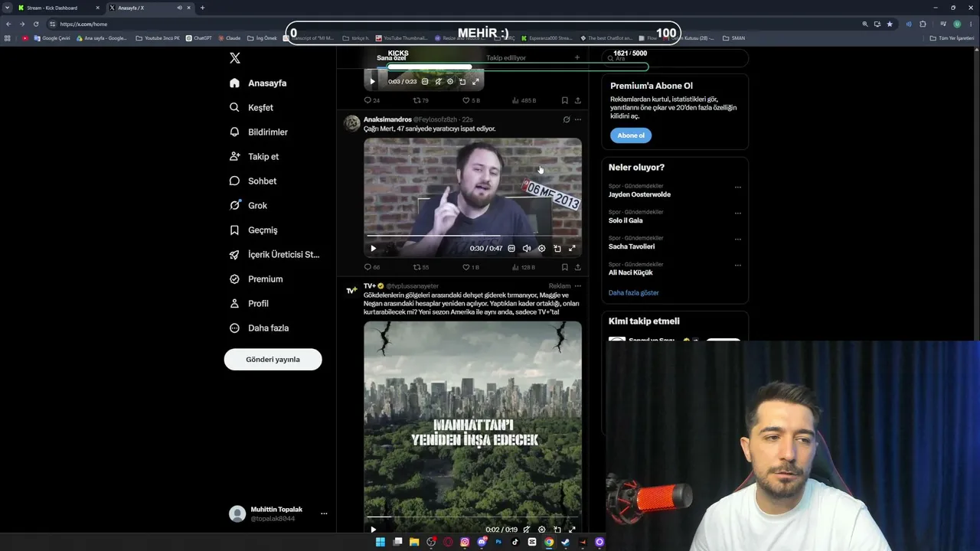Toggle captions on the top video
This screenshot has width=980, height=551.
tap(425, 81)
